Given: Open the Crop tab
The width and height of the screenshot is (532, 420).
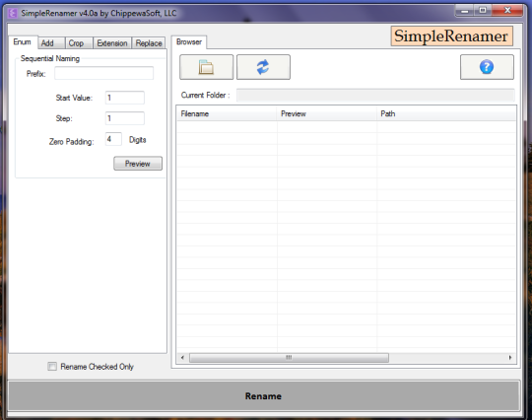Looking at the screenshot, I should pyautogui.click(x=79, y=43).
